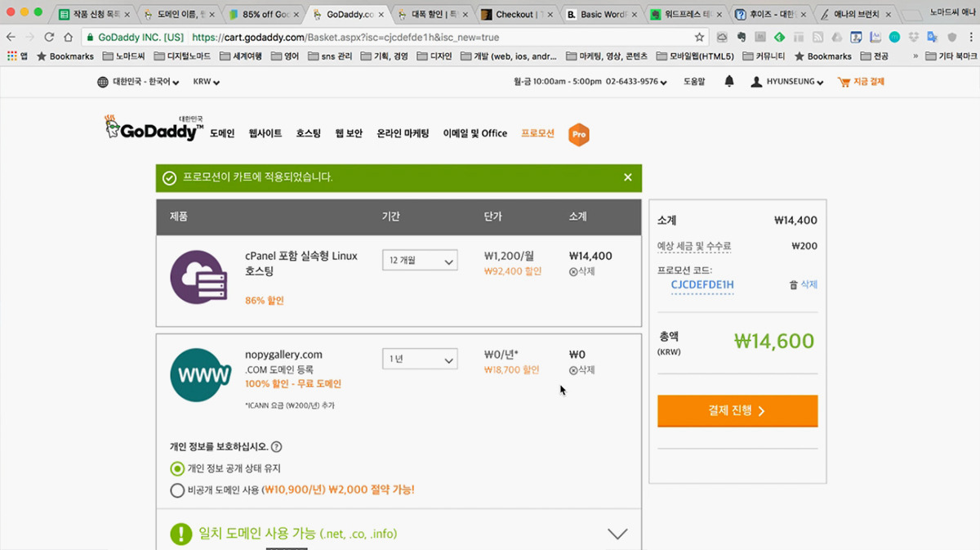Click the trash icon next to promo code
980x550 pixels.
[793, 285]
